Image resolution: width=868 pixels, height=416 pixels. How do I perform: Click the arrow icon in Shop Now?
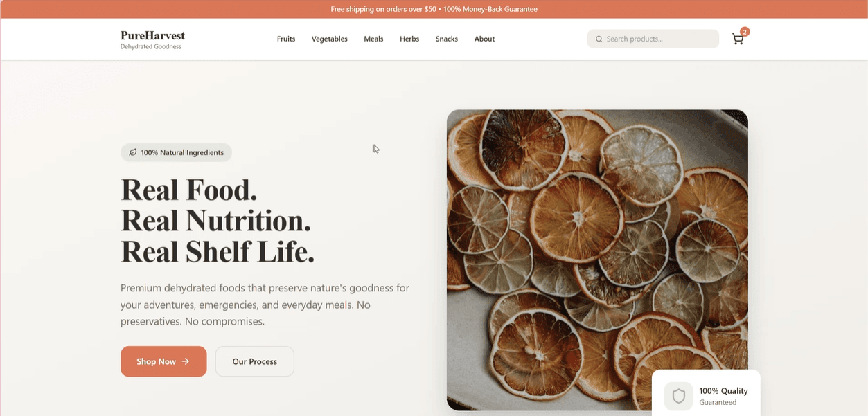pos(186,361)
